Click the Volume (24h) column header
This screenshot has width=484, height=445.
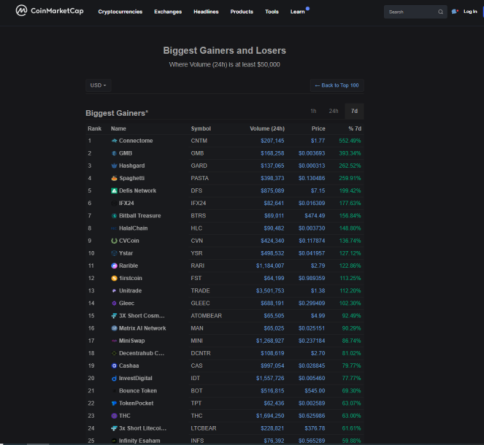tap(267, 129)
